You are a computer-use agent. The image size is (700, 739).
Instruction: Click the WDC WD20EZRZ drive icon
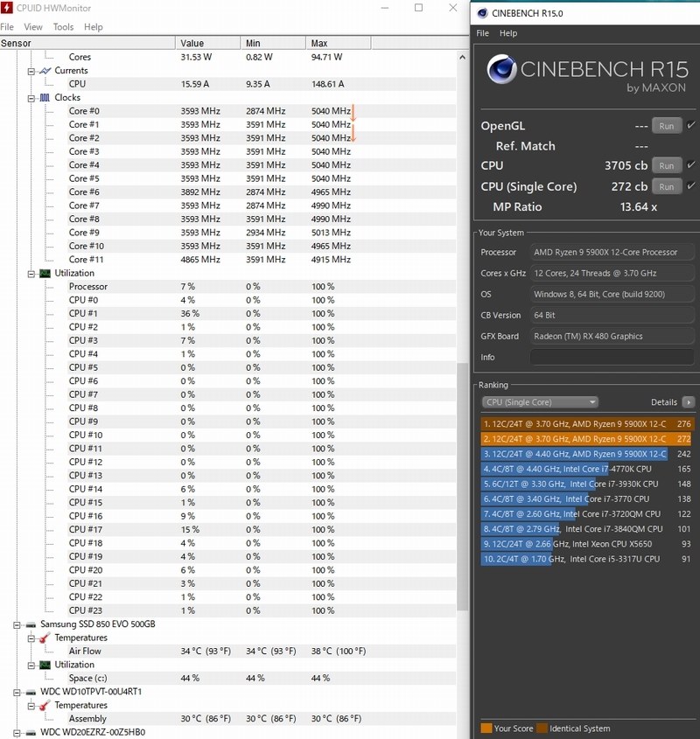[x=31, y=733]
